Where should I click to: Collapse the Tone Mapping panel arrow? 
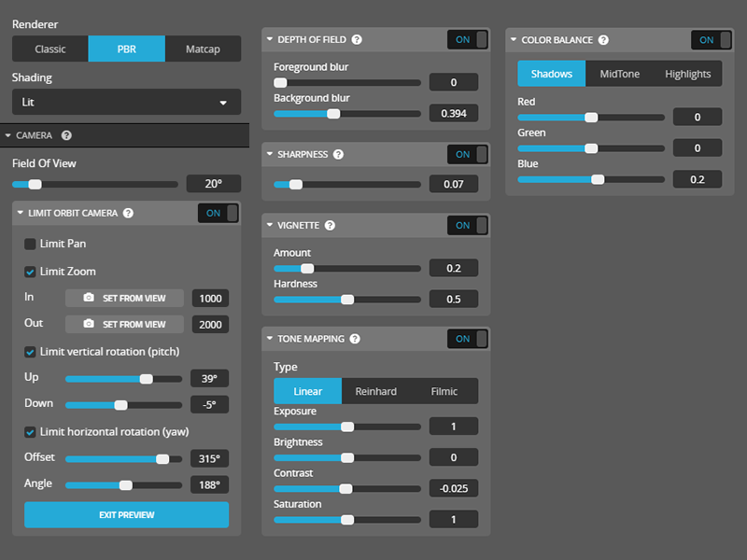(270, 339)
